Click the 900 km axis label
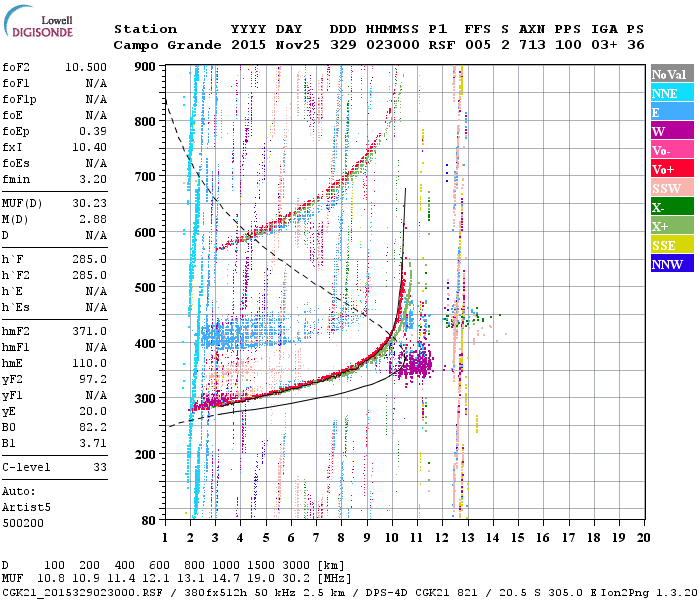This screenshot has width=700, height=600. click(x=145, y=67)
